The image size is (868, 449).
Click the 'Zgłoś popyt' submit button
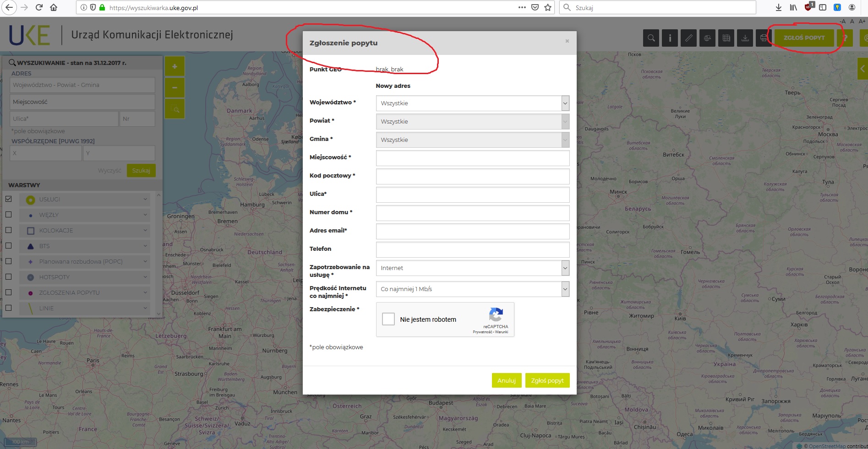coord(547,380)
